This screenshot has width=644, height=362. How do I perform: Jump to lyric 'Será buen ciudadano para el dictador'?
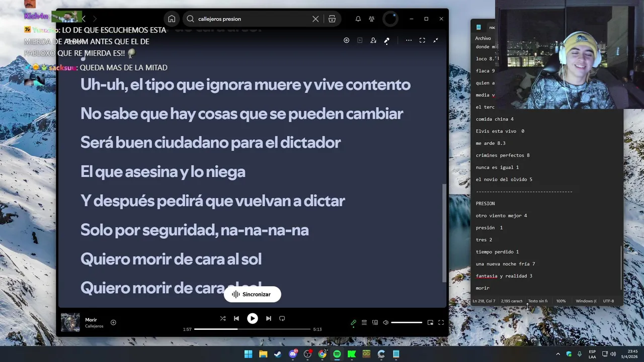[210, 143]
